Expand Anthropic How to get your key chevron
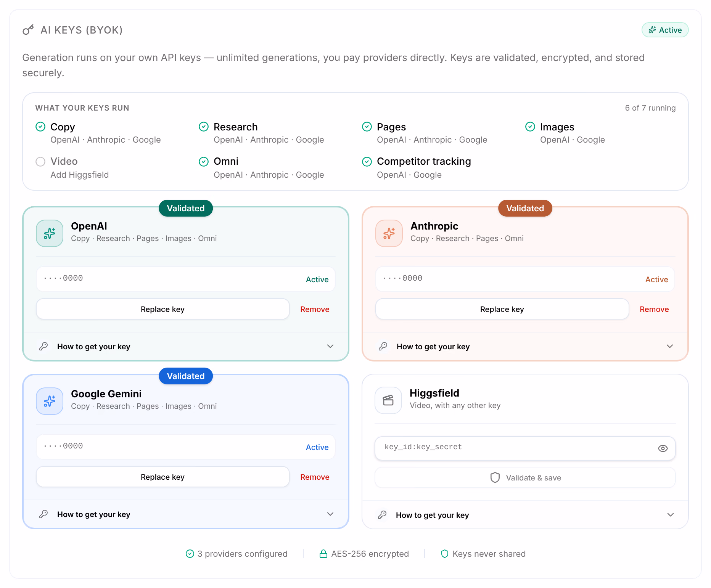The image size is (711, 588). coord(670,346)
